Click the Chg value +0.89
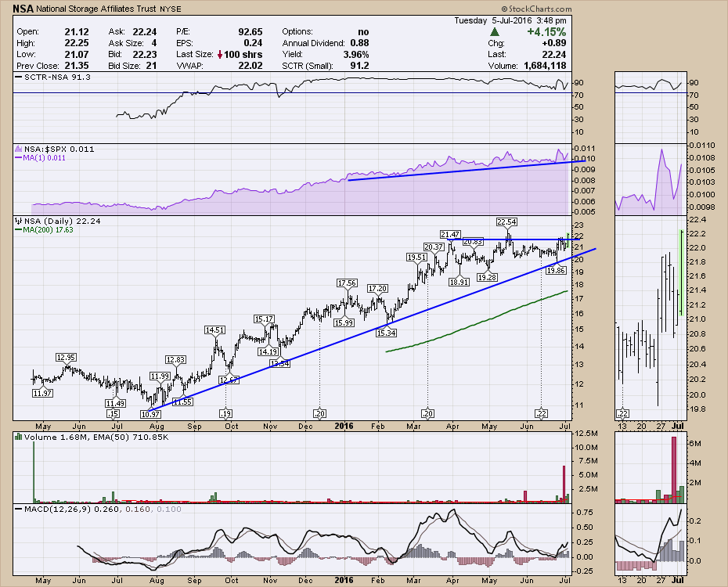728x587 pixels. 554,43
